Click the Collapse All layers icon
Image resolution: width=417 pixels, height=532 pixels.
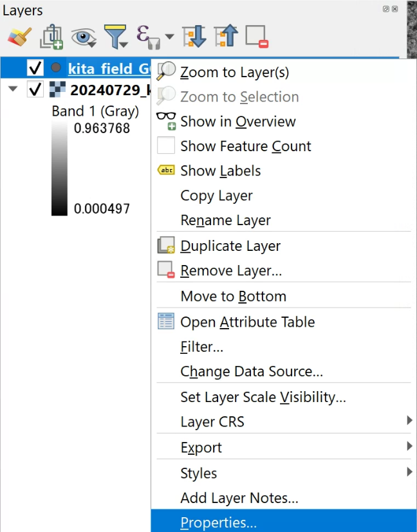click(226, 35)
